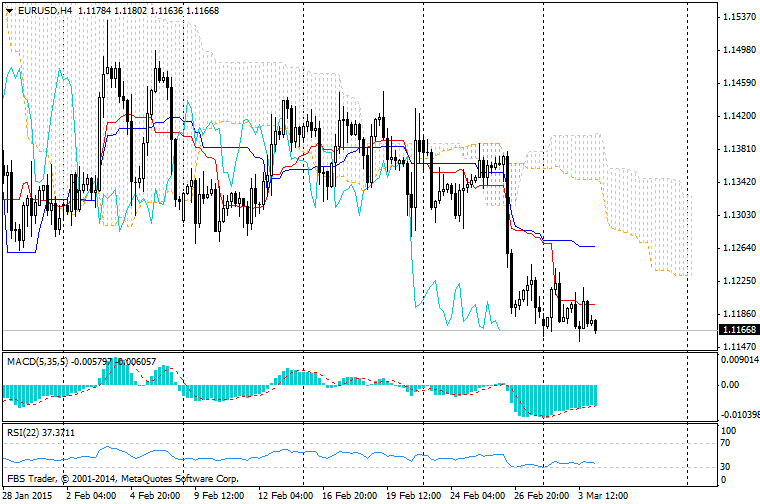Select the current price label 1.11668
760x504 pixels.
pos(739,330)
